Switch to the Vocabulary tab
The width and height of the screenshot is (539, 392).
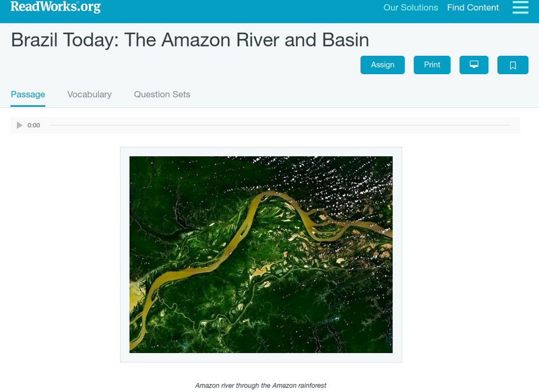tap(89, 94)
